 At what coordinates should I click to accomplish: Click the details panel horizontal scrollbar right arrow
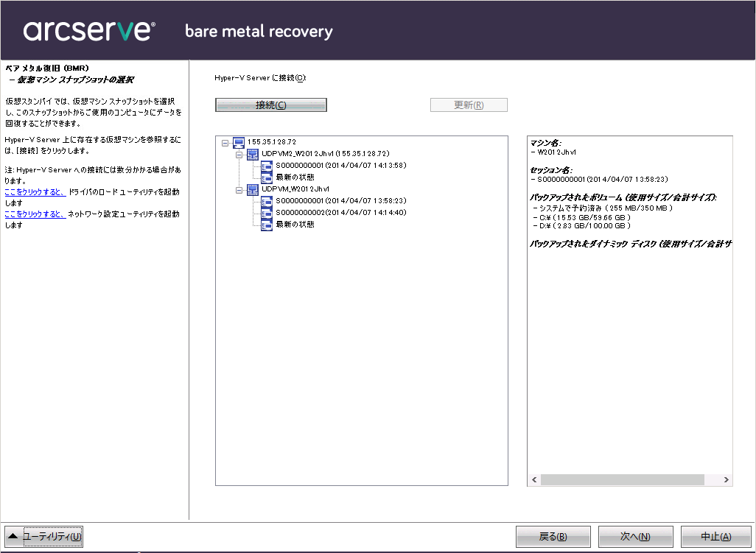(727, 480)
